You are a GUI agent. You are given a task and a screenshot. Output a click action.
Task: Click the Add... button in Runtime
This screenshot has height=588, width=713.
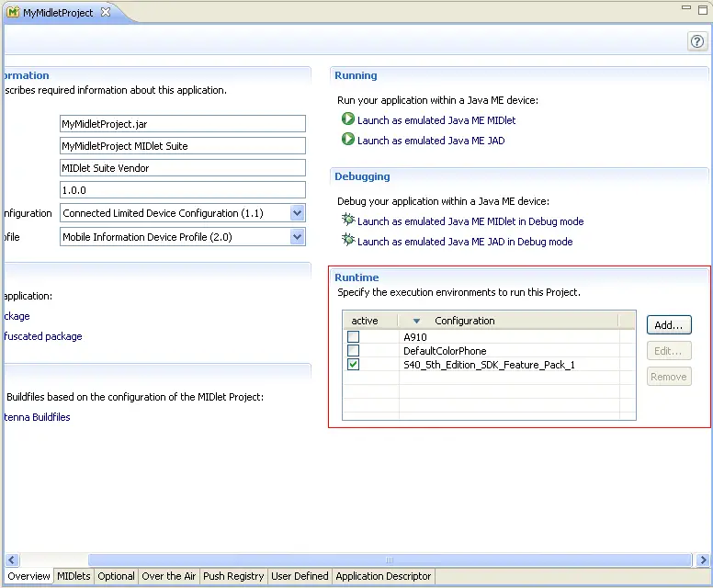coord(668,325)
